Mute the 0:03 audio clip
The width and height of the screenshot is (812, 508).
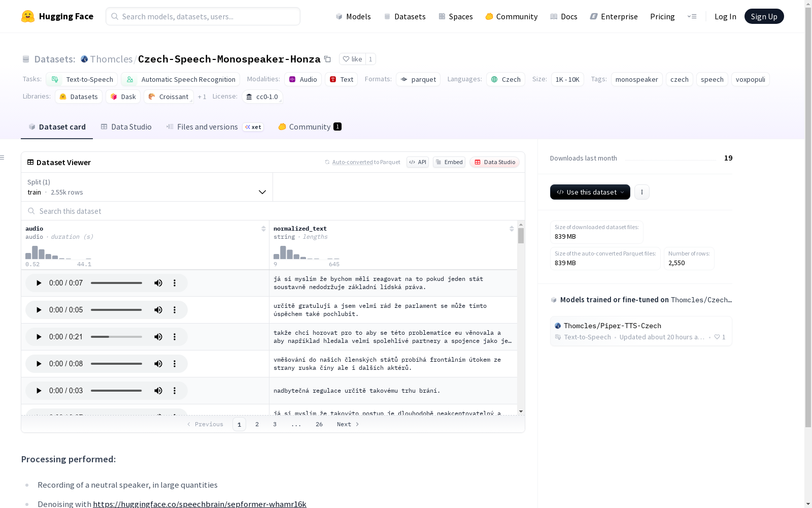click(158, 391)
